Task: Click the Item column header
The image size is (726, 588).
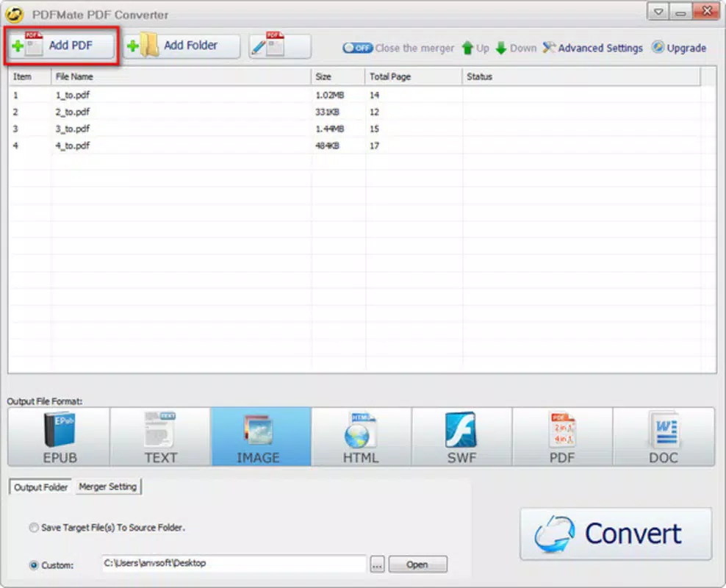Action: click(x=29, y=76)
